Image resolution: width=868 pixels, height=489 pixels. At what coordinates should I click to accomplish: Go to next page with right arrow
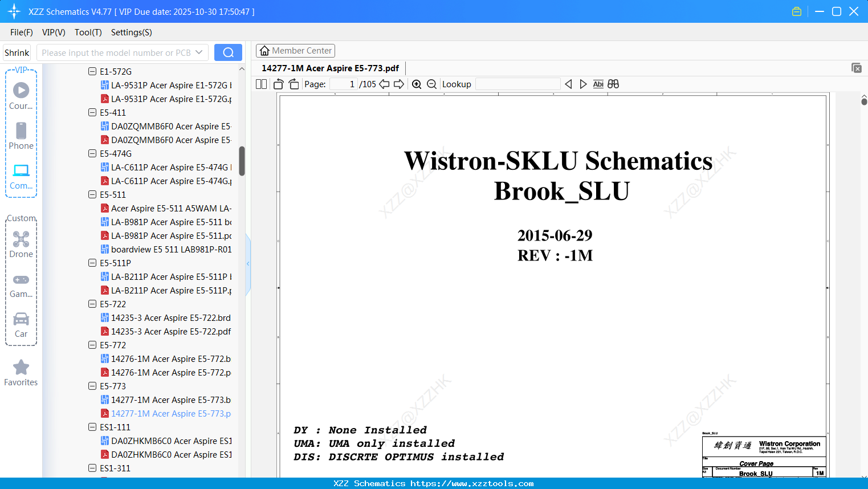pyautogui.click(x=399, y=84)
